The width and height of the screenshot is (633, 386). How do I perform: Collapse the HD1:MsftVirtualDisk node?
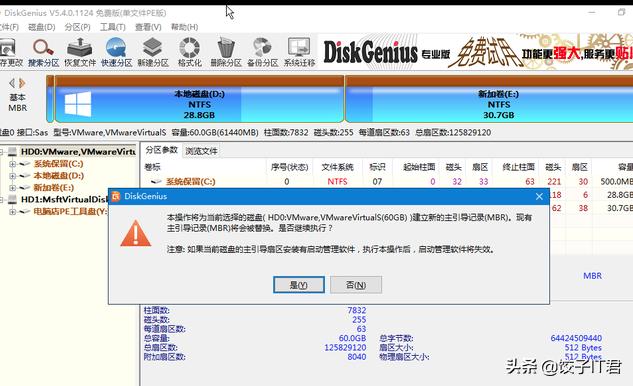click(2, 200)
